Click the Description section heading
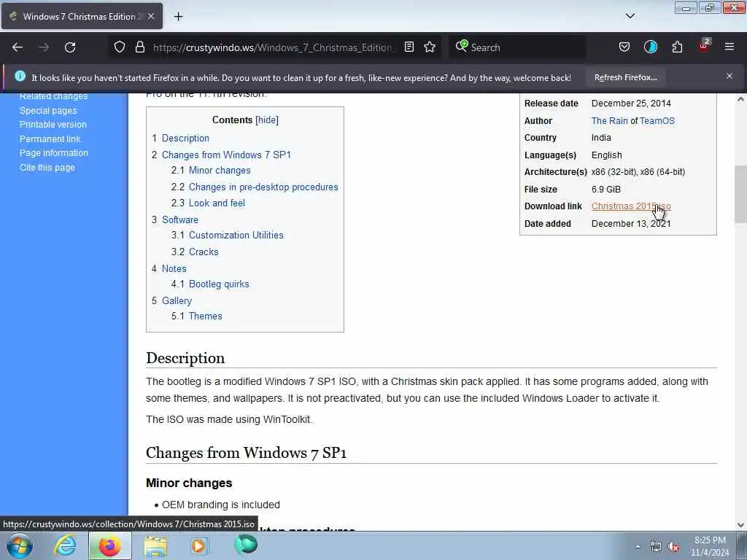 pyautogui.click(x=185, y=358)
